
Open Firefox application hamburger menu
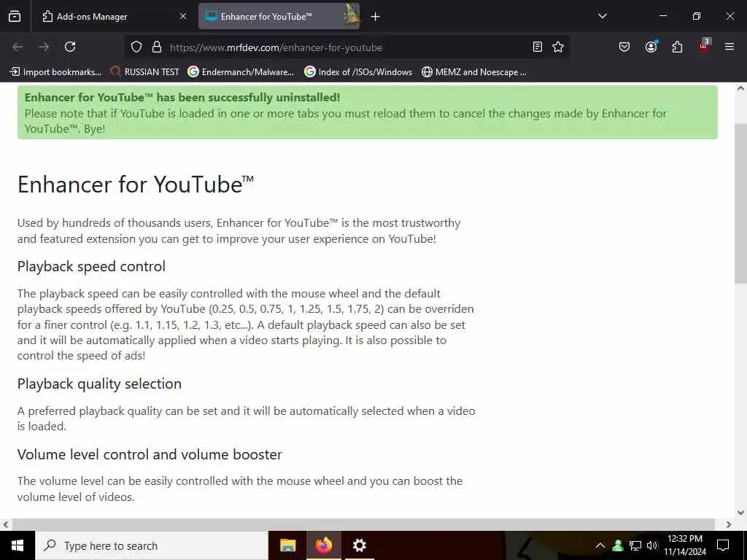pyautogui.click(x=729, y=47)
